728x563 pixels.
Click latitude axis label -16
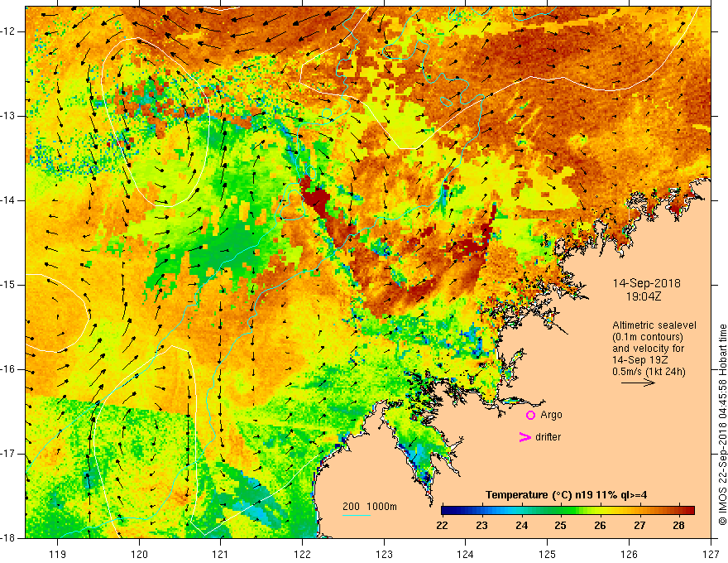(x=9, y=369)
